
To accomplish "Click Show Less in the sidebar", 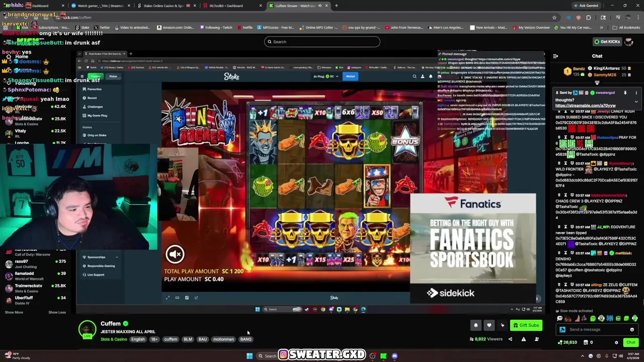I will point(57,312).
